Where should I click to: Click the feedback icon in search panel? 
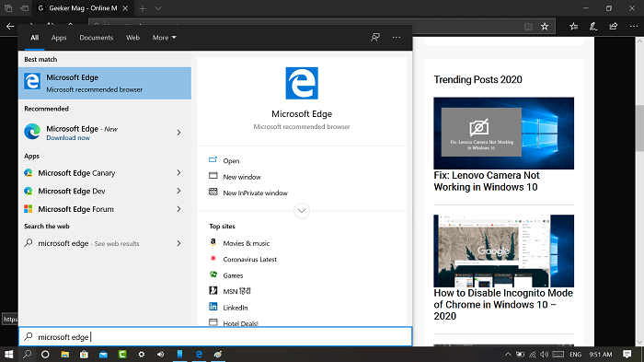pos(375,38)
